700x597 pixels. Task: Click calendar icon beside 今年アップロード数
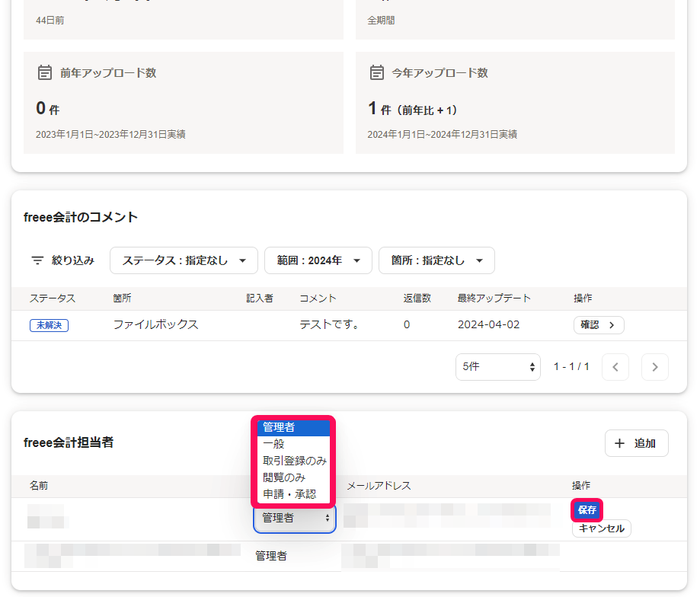click(377, 72)
